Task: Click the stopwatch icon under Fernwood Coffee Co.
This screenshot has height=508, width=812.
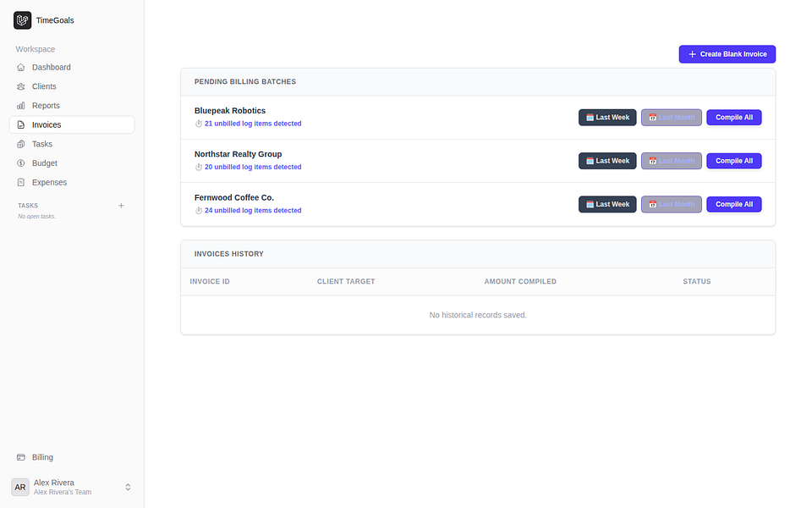Action: pos(198,211)
